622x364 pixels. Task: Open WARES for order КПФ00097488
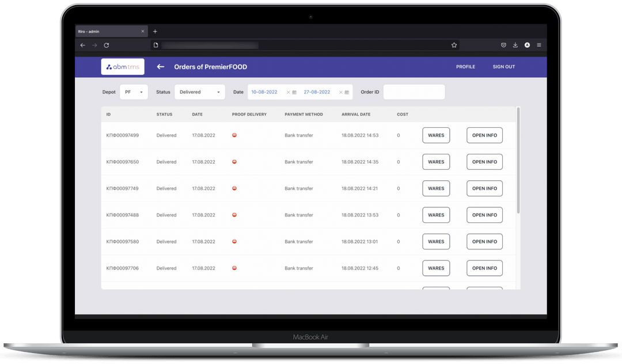tap(436, 215)
